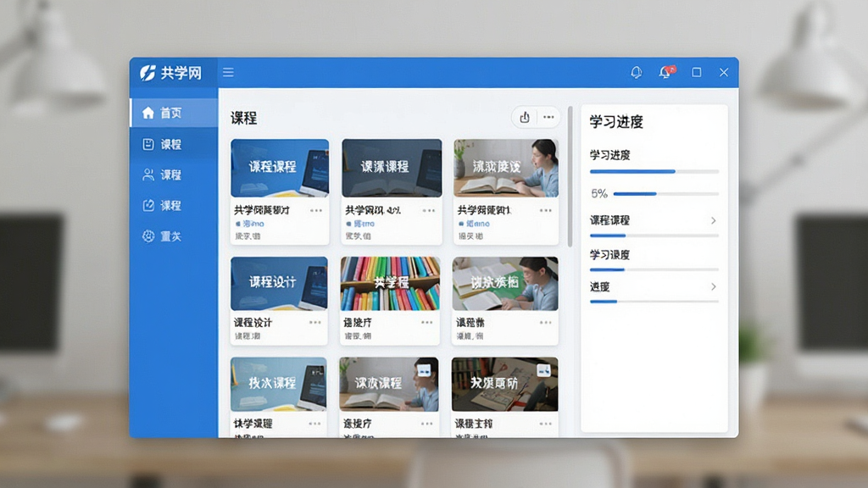Open notifications bell with red badge
The height and width of the screenshot is (488, 868).
tap(666, 73)
